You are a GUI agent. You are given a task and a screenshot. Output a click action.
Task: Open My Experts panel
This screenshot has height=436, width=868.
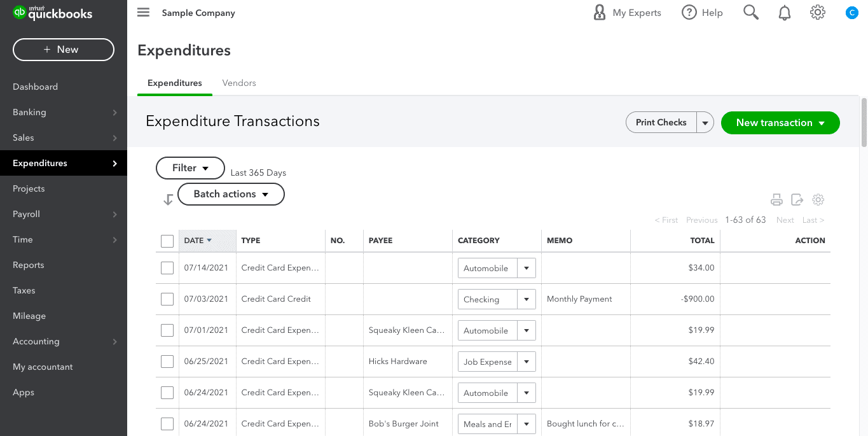click(627, 13)
